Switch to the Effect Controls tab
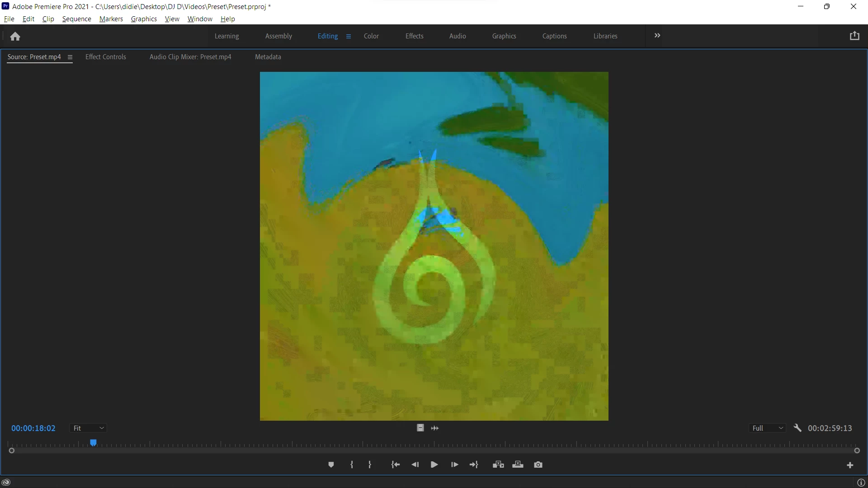 (x=106, y=57)
